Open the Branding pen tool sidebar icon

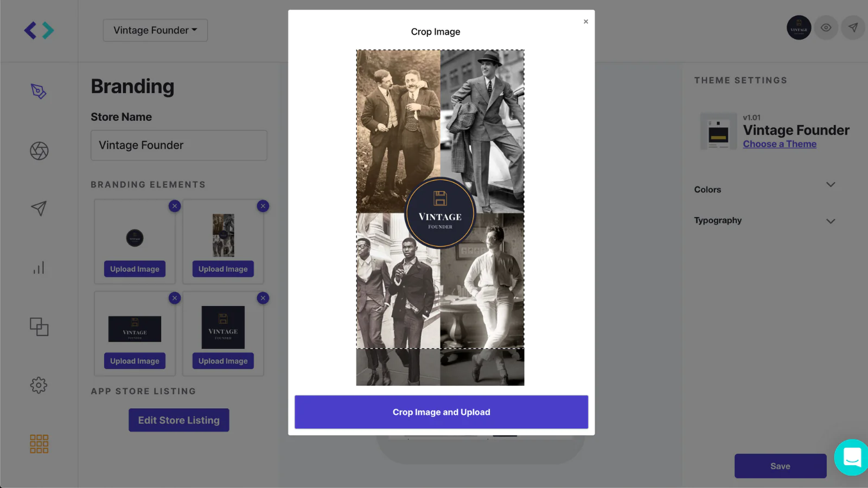39,91
